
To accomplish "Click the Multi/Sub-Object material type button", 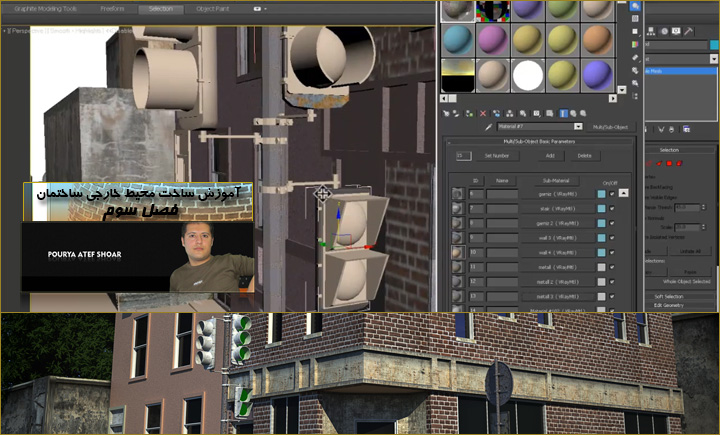I will point(610,127).
